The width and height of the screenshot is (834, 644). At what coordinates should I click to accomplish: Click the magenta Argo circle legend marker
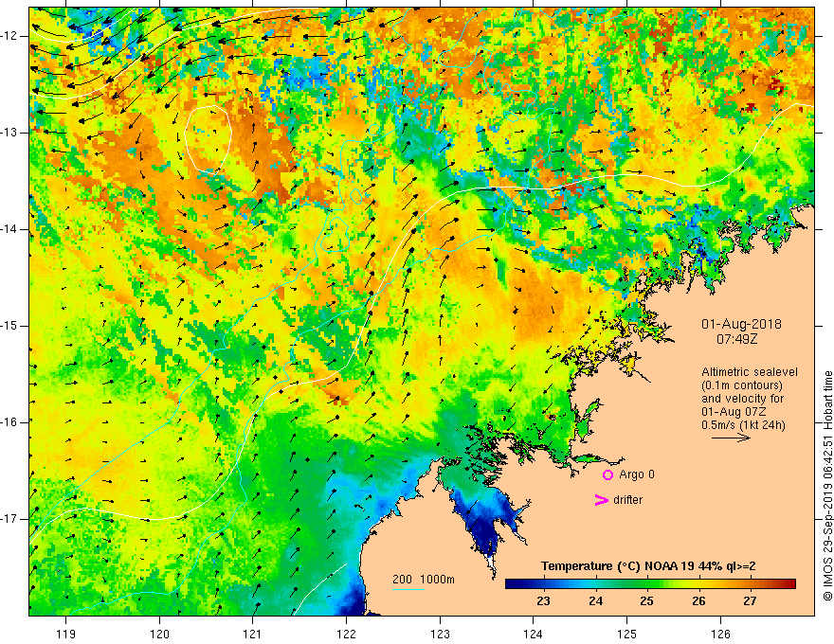[607, 474]
